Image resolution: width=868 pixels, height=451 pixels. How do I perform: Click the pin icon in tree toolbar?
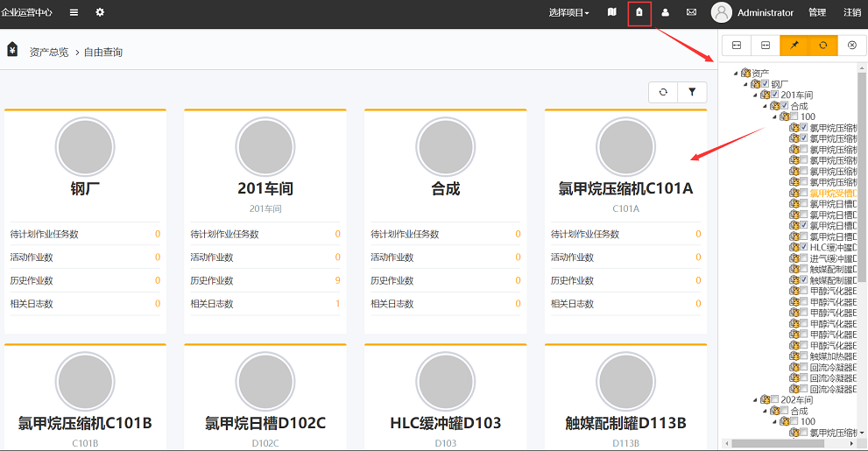tap(794, 45)
